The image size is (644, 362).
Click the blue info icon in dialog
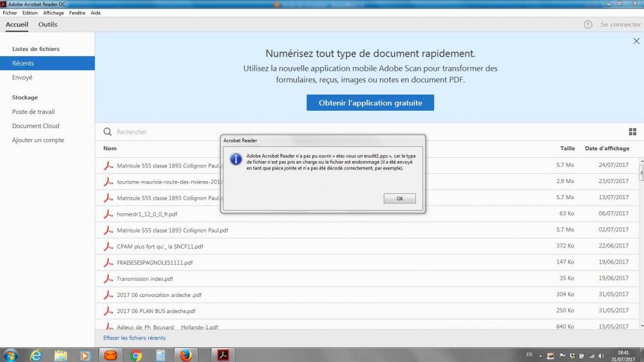point(236,159)
